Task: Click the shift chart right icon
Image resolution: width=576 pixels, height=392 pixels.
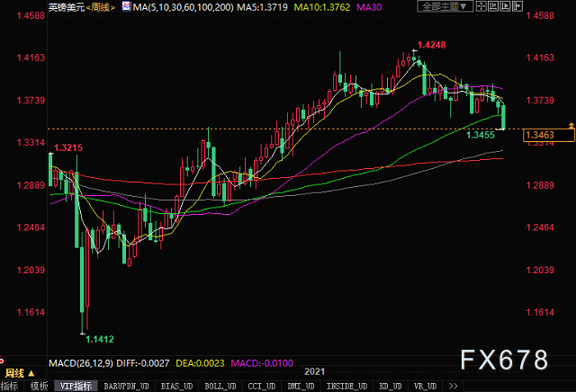Action: coord(517,6)
